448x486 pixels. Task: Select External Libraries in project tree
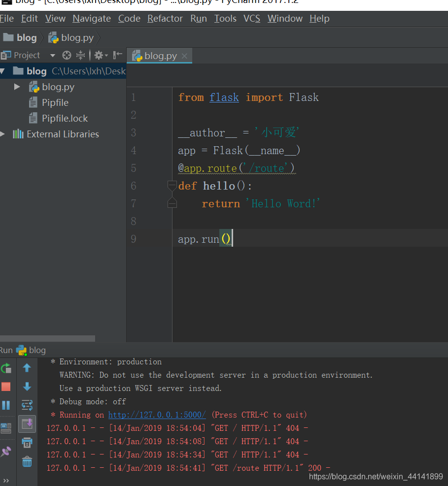click(63, 134)
